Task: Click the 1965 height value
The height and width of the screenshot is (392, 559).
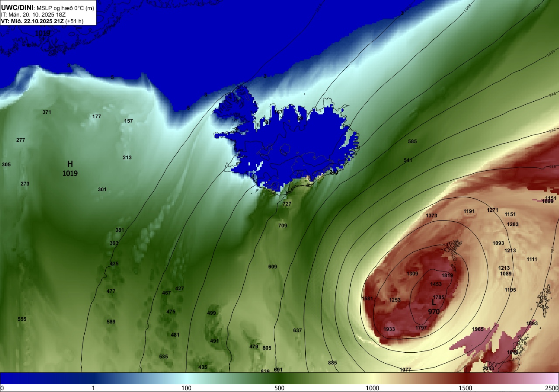Action: pyautogui.click(x=478, y=329)
